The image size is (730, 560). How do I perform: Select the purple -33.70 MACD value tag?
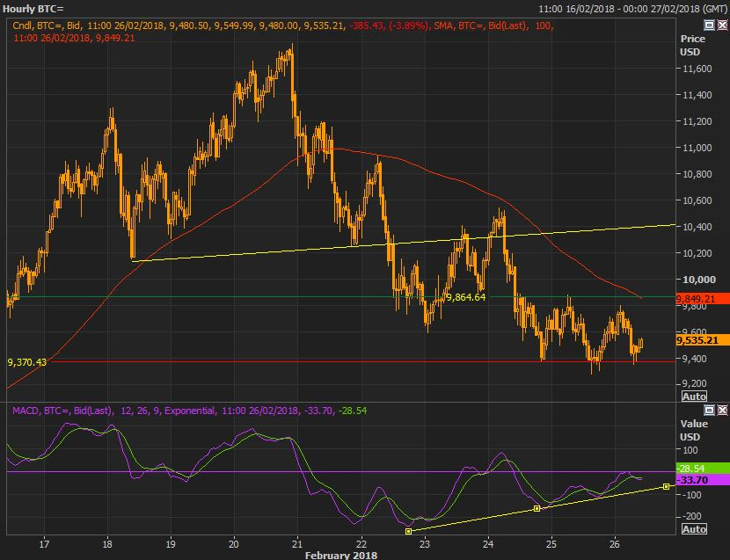[x=702, y=479]
